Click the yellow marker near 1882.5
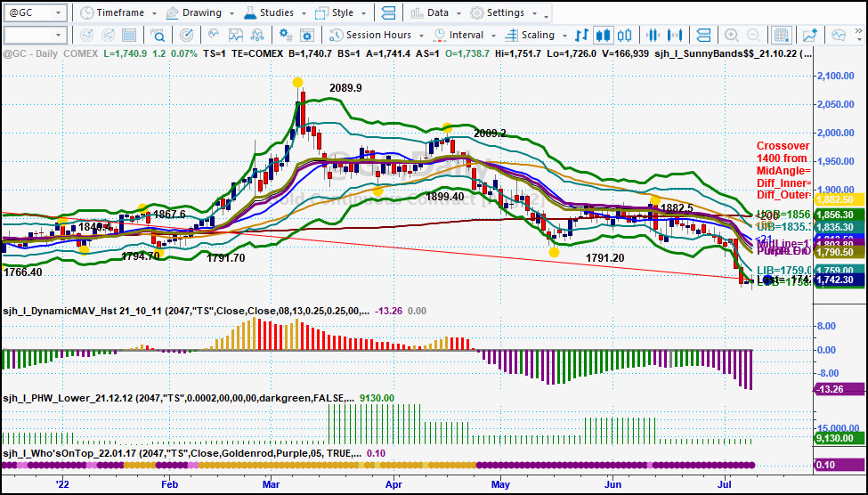 point(656,200)
